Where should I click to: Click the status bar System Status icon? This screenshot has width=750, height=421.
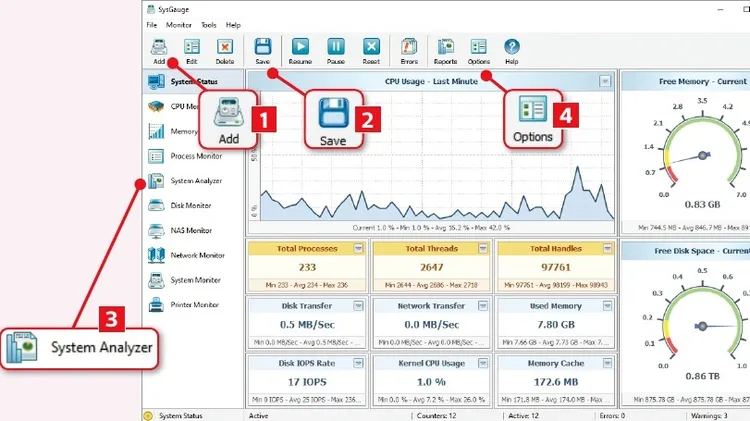tap(148, 416)
